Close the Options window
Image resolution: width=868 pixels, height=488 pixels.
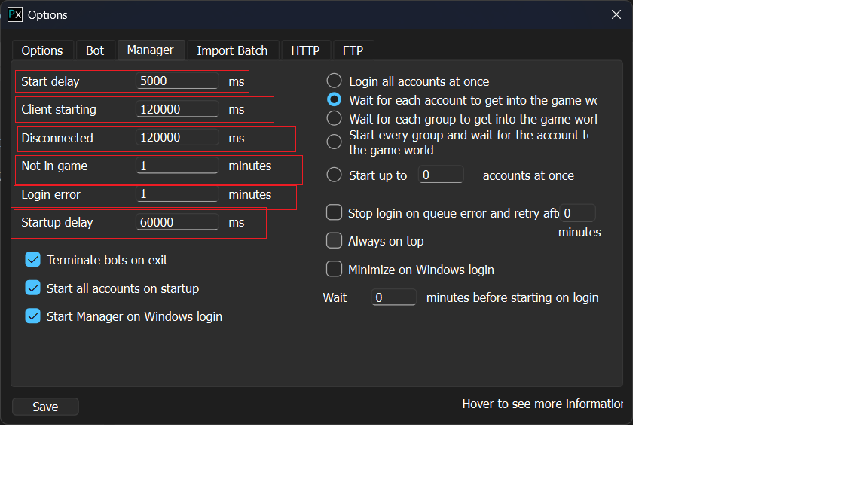(x=616, y=14)
